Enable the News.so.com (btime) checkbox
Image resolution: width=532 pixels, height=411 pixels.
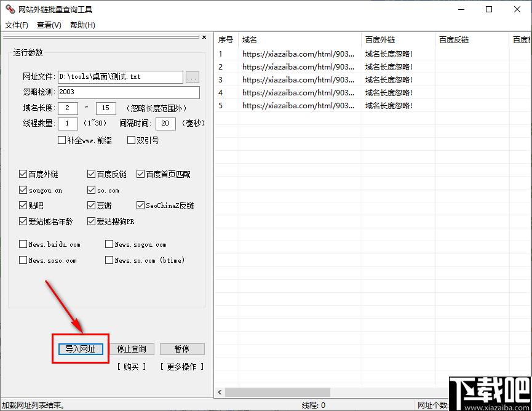(109, 260)
